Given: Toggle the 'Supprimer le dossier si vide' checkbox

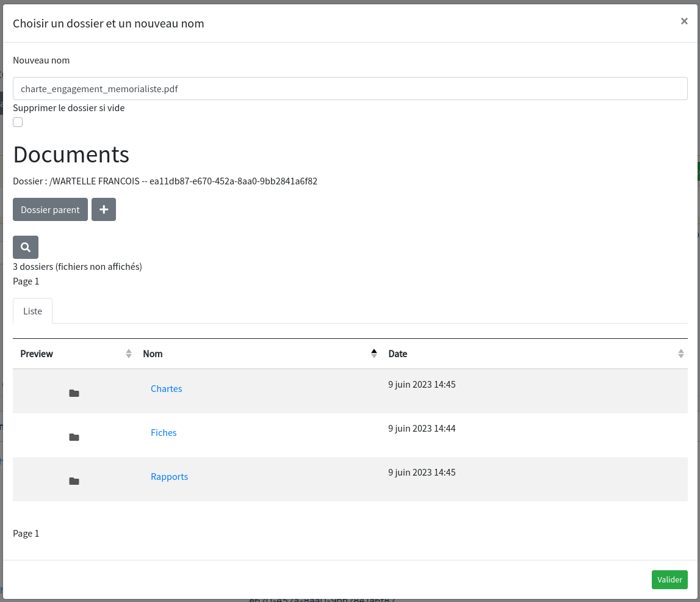Looking at the screenshot, I should click(18, 122).
